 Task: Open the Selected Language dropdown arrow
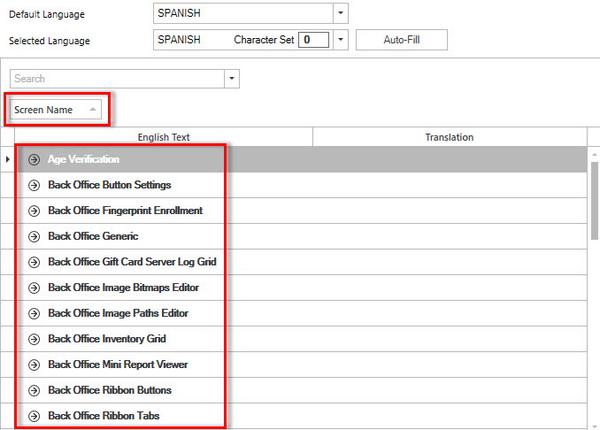click(x=341, y=40)
